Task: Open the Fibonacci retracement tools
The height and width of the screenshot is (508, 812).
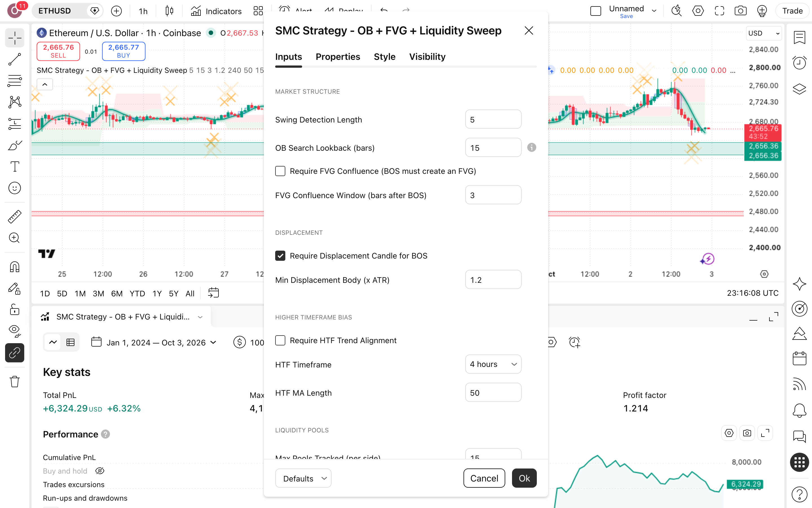Action: click(14, 81)
